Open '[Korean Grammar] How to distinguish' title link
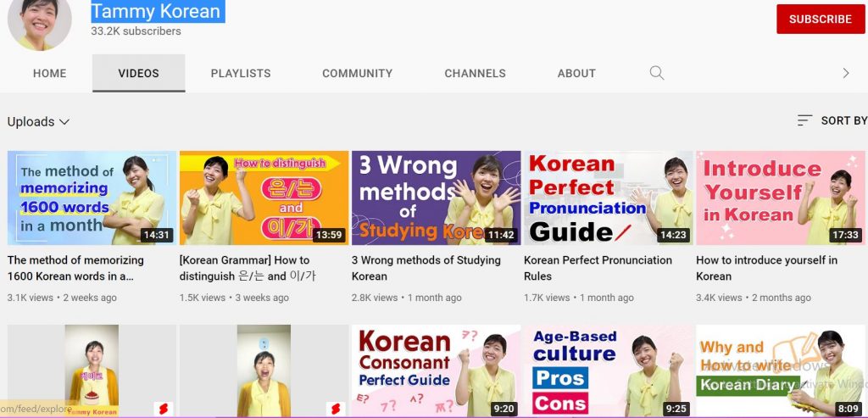868x418 pixels. pyautogui.click(x=248, y=268)
